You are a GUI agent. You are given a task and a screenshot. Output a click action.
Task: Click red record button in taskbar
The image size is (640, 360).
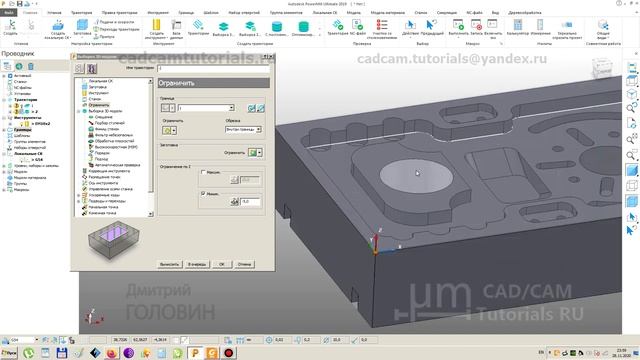pos(229,353)
